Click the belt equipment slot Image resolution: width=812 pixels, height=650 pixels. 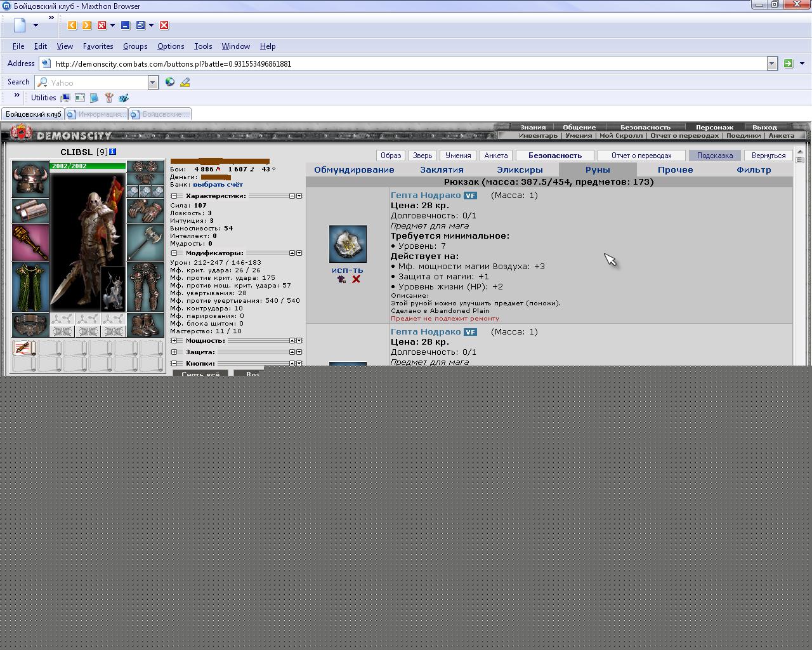click(x=30, y=325)
